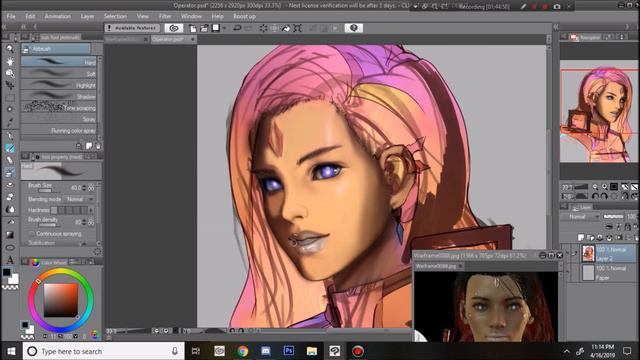Click Windows search box
This screenshot has width=640, height=360.
coord(104,351)
